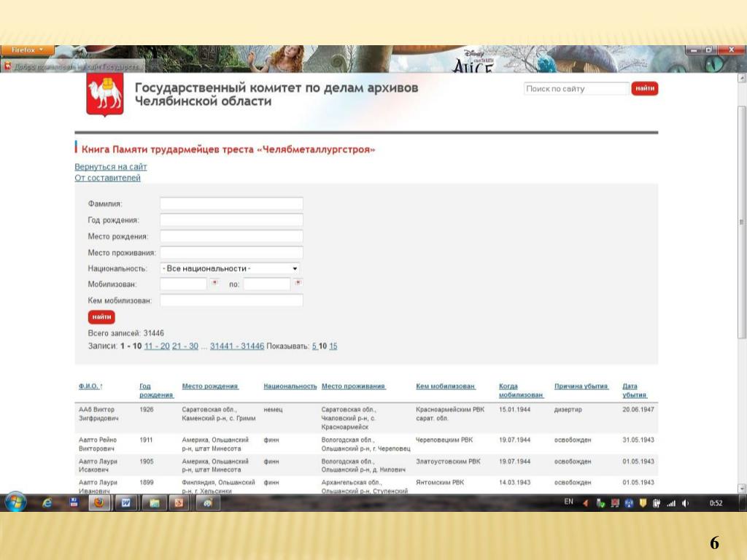
Task: Click the taskbar clock showing 0:52
Action: pyautogui.click(x=716, y=503)
